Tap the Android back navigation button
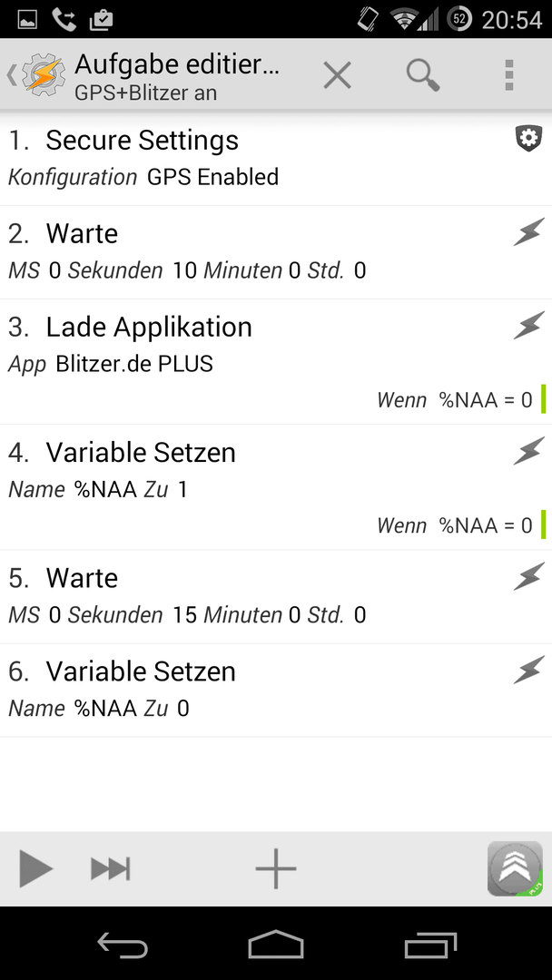552x980 pixels. 123,944
